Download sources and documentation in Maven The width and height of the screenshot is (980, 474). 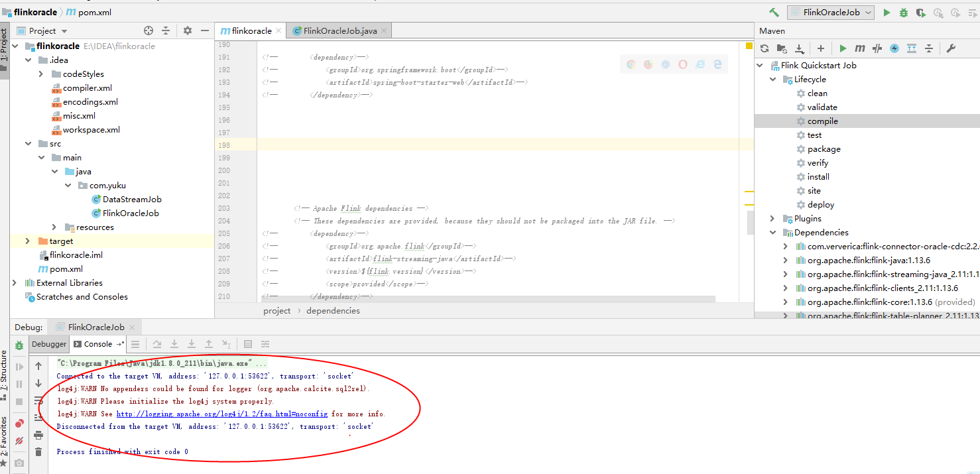point(799,48)
